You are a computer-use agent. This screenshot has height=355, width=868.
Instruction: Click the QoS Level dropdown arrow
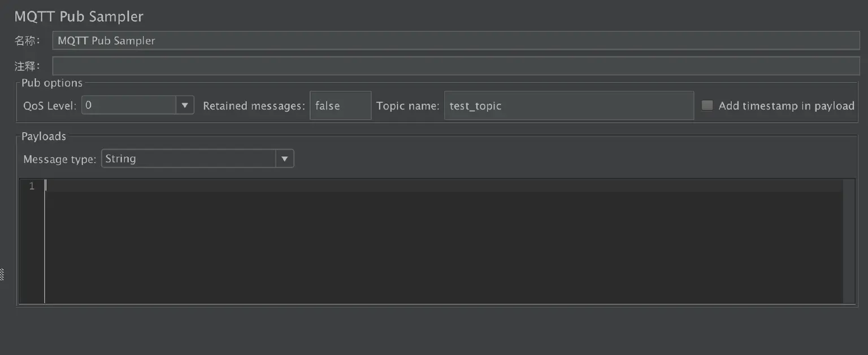click(x=185, y=105)
